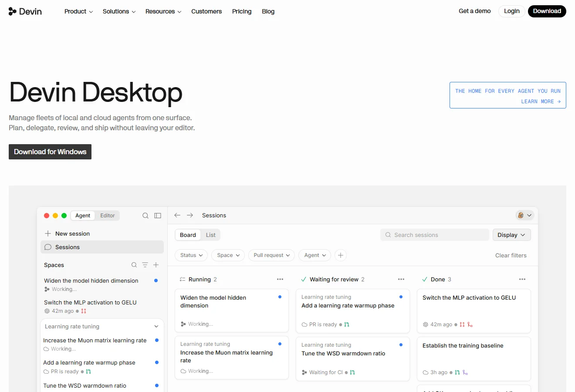Switch to Agent mode in the toggle
The height and width of the screenshot is (392, 575).
83,216
